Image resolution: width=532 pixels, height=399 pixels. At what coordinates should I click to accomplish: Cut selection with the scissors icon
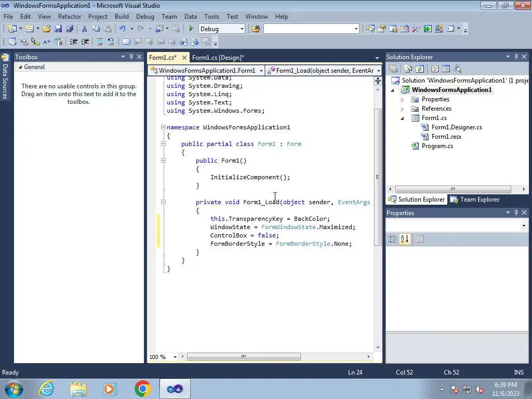coord(84,29)
